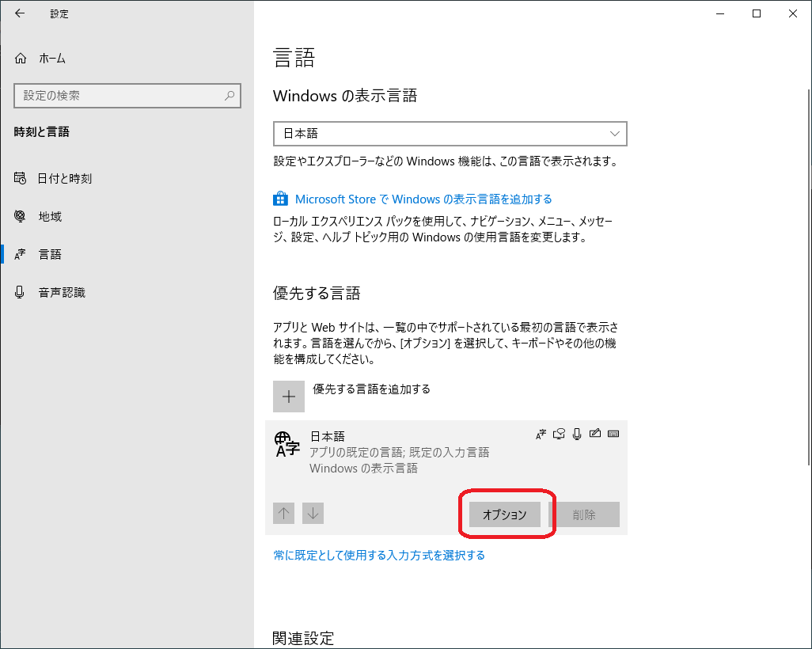Click the display language icon in the 日本語 row

coord(541,434)
